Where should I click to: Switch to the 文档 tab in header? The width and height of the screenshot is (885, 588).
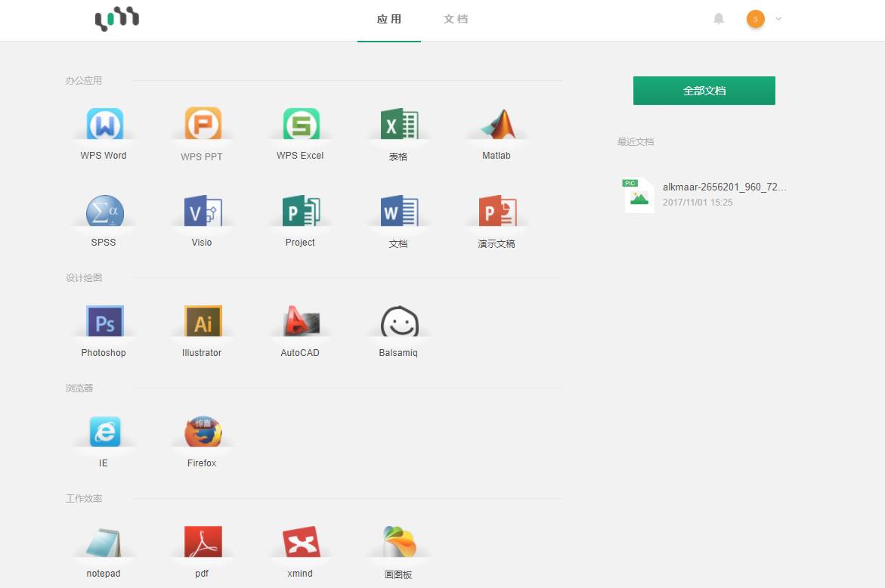(456, 19)
